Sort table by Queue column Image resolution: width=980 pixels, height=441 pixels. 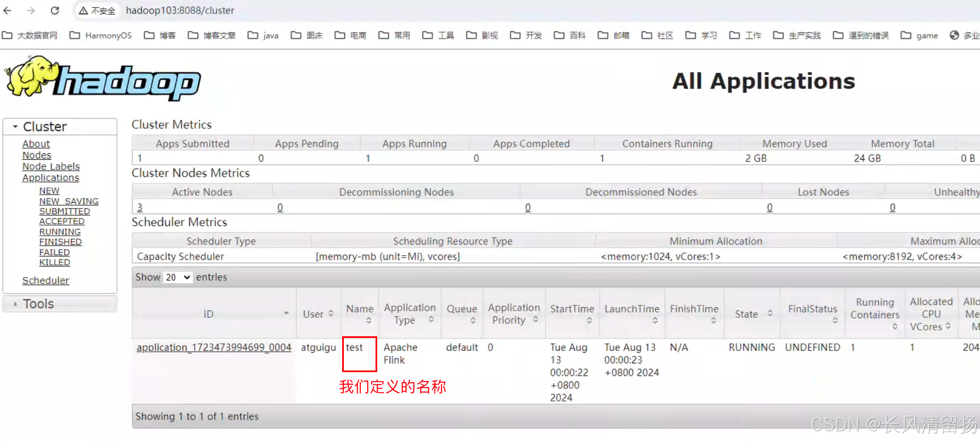(462, 314)
